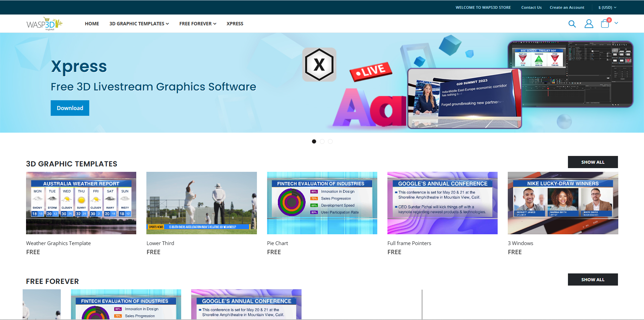644x320 pixels.
Task: Click the LIVE badge on the banner
Action: click(x=371, y=71)
